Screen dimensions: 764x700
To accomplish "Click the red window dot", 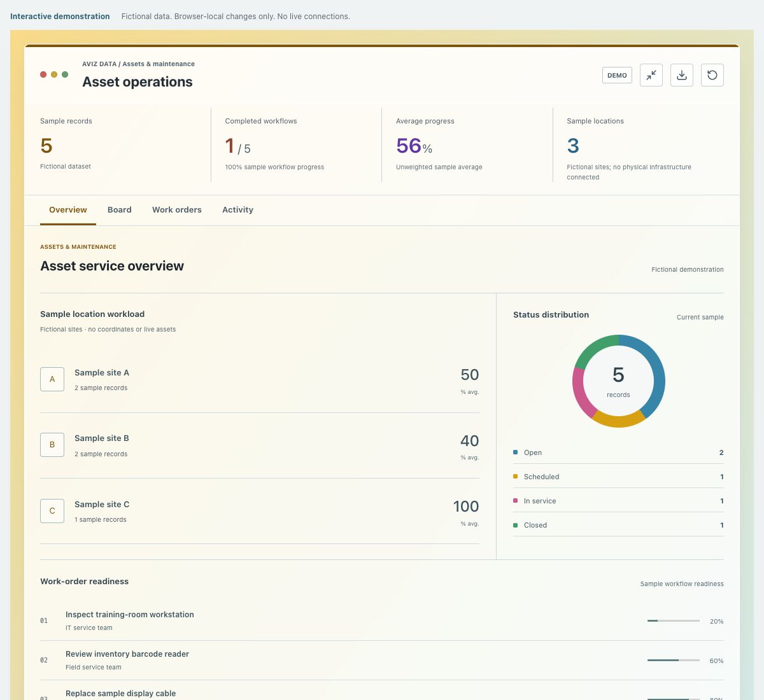I will coord(43,74).
